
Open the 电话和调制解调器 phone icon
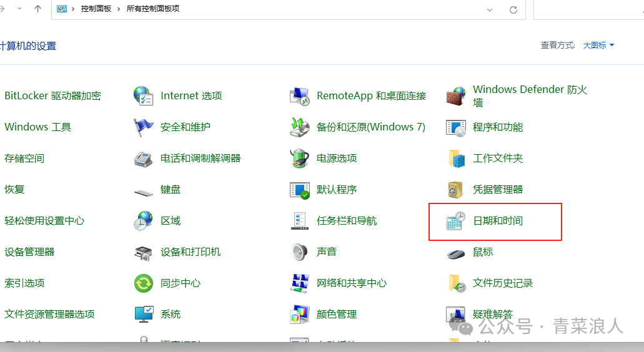point(143,159)
